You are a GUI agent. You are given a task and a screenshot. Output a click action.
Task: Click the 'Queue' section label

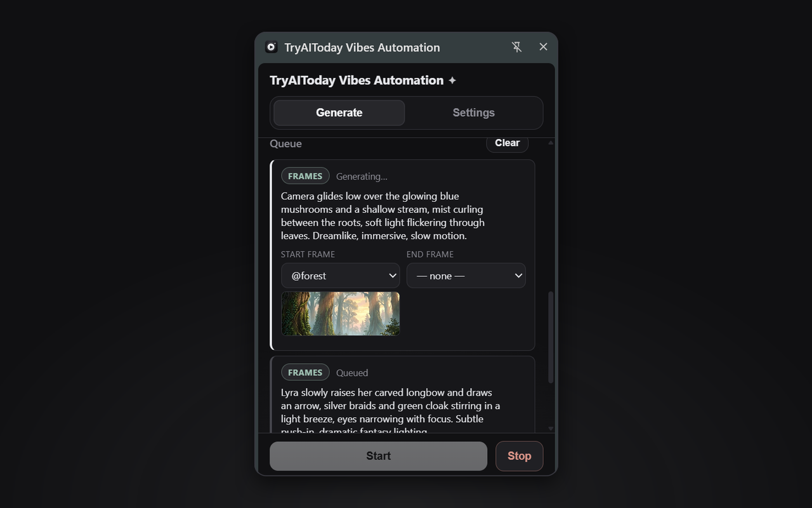coord(285,144)
